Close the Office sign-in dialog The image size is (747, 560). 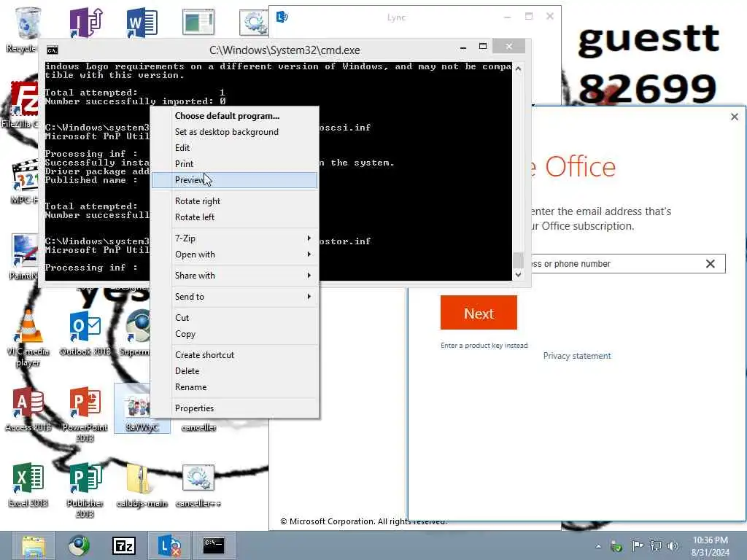(x=734, y=117)
